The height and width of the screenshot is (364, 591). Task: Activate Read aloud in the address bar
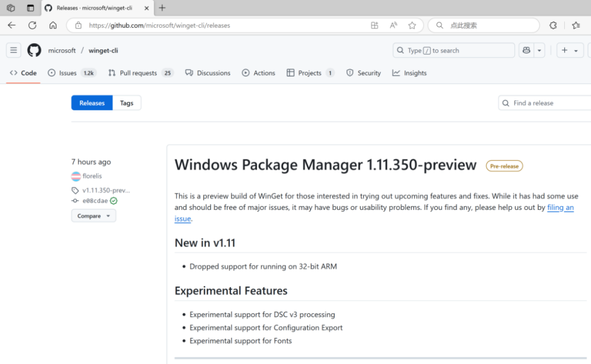click(393, 25)
